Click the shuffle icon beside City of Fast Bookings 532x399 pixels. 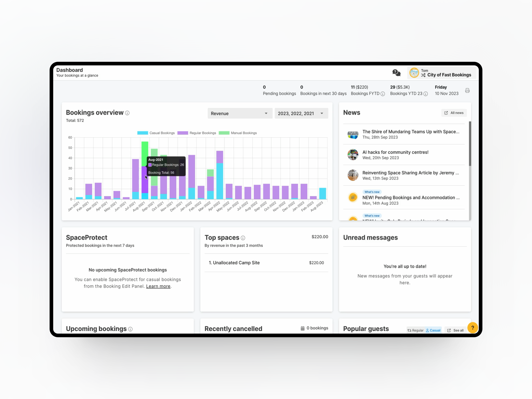click(x=423, y=75)
